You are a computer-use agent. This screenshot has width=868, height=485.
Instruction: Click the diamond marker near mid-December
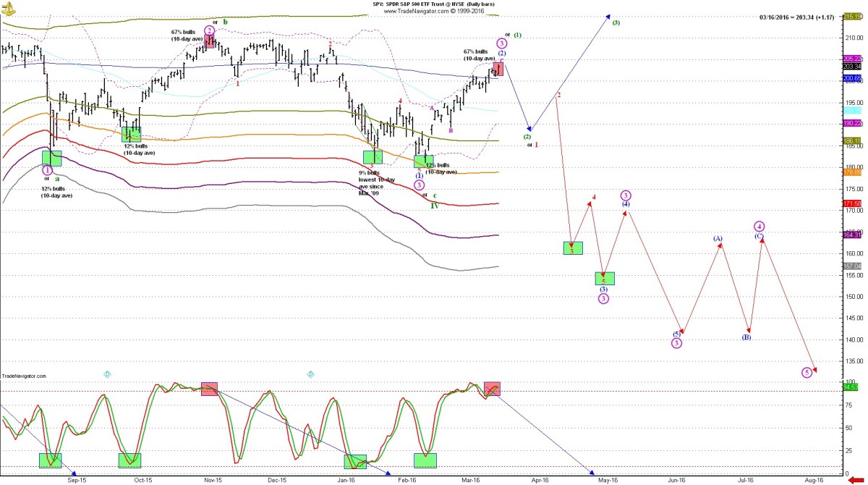tap(310, 374)
